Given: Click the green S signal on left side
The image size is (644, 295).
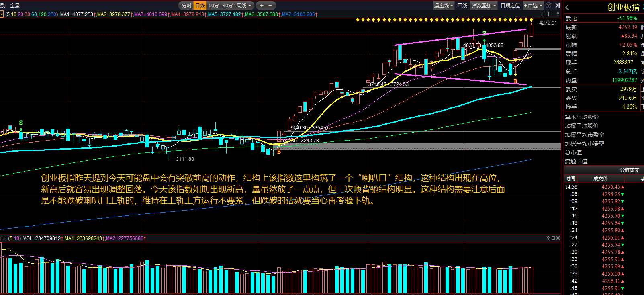Looking at the screenshot, I should (21, 123).
